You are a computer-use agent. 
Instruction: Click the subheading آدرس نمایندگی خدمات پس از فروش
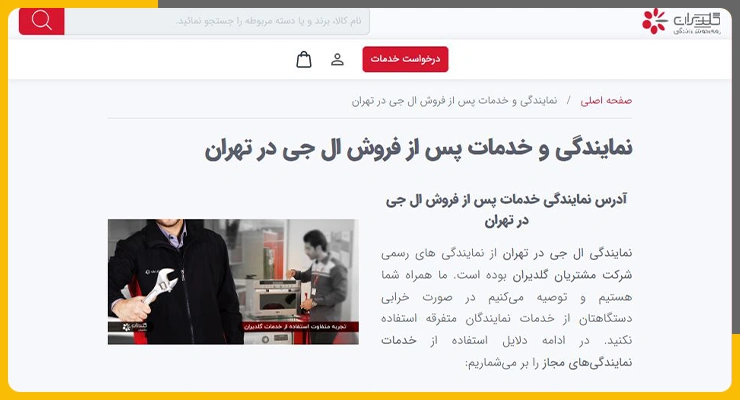pyautogui.click(x=506, y=210)
